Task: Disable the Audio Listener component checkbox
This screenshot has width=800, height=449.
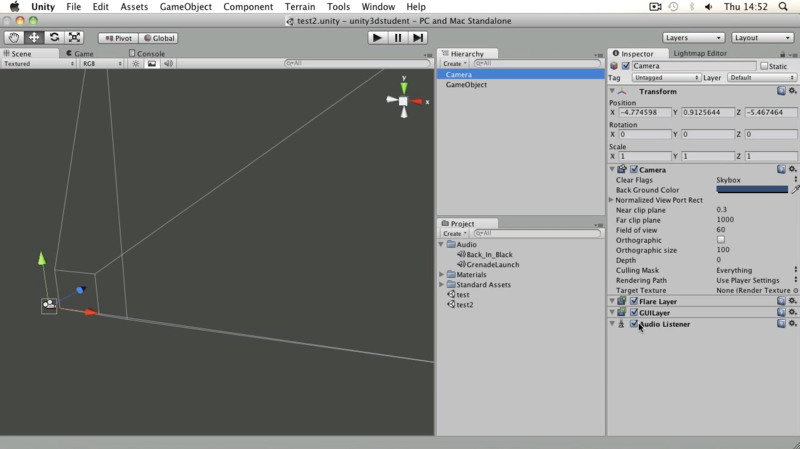Action: click(634, 323)
